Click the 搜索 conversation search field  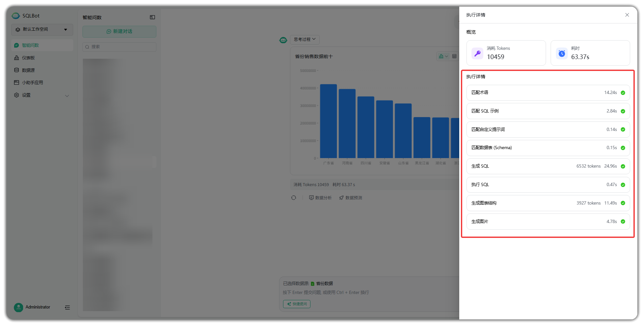point(119,47)
